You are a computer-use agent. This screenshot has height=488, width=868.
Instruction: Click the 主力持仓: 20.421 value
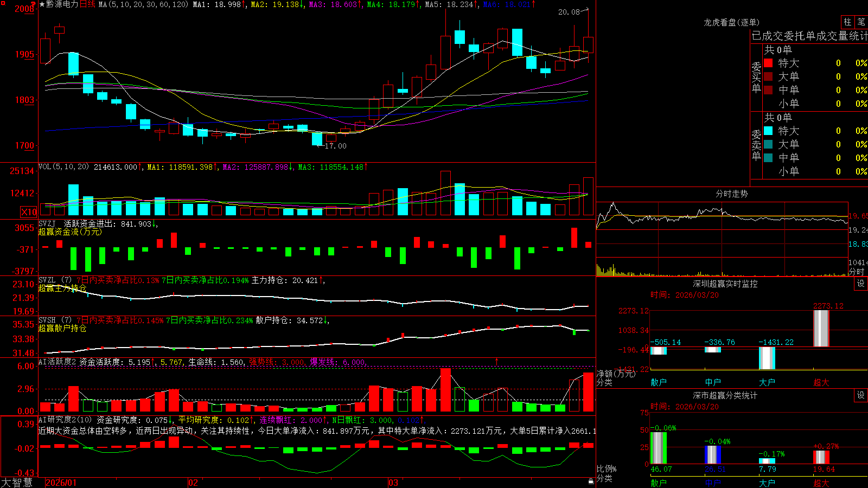point(285,280)
